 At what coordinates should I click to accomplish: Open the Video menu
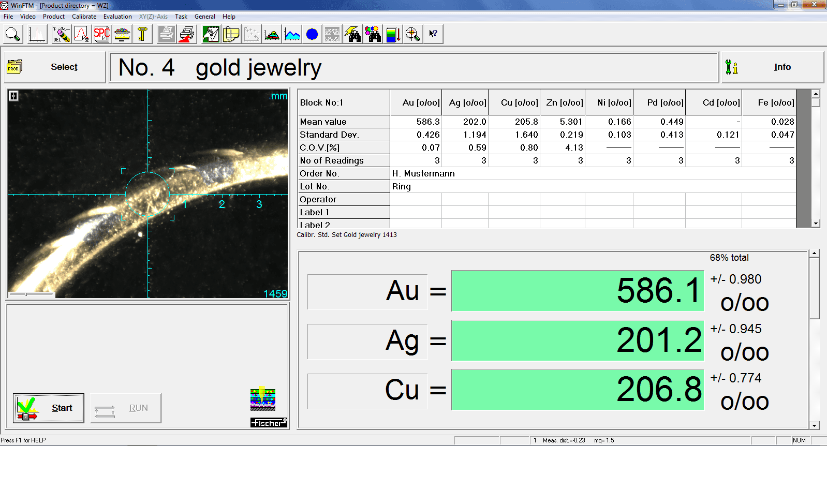pos(28,17)
